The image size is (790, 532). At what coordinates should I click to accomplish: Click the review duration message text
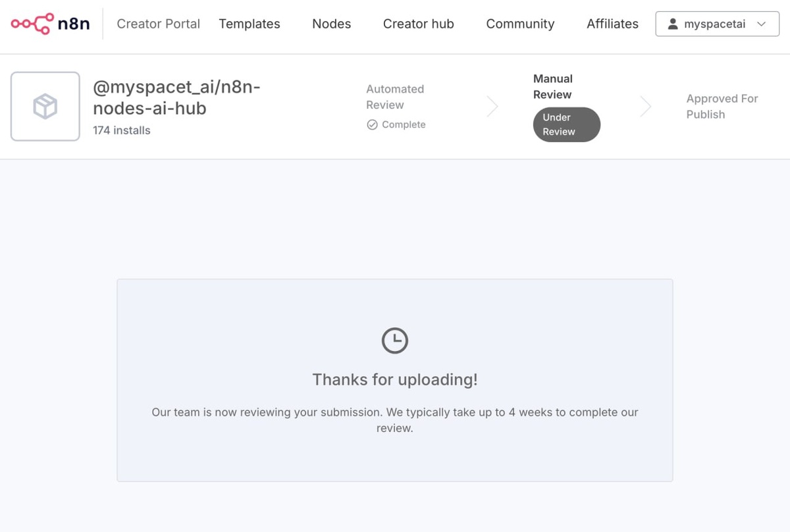point(395,420)
